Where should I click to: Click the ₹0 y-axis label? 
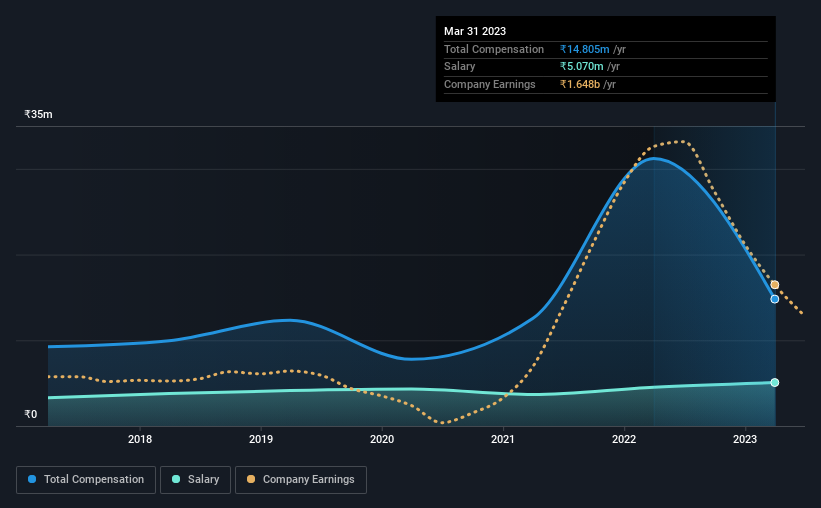point(31,414)
